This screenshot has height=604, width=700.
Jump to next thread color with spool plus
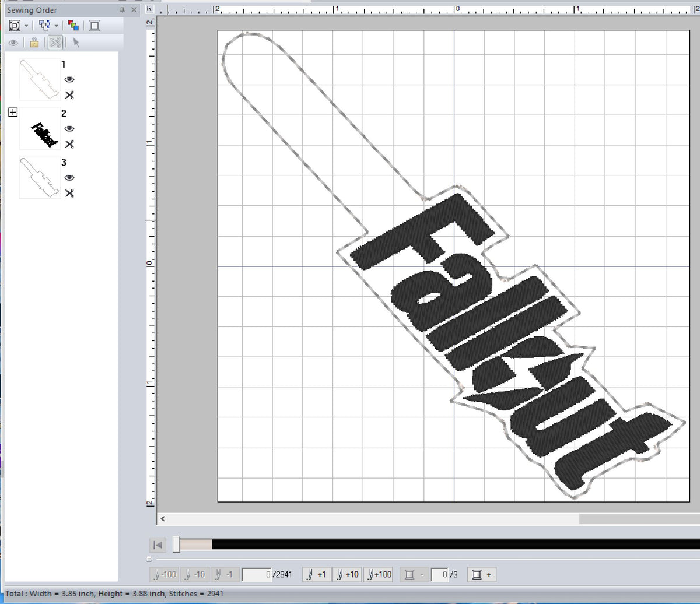coord(482,575)
